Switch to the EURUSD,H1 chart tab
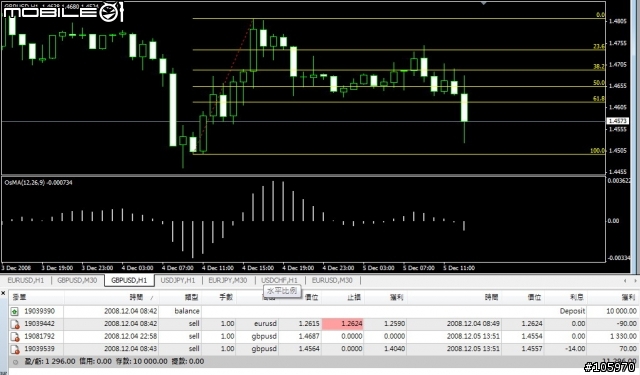This screenshot has width=640, height=375. tap(25, 280)
